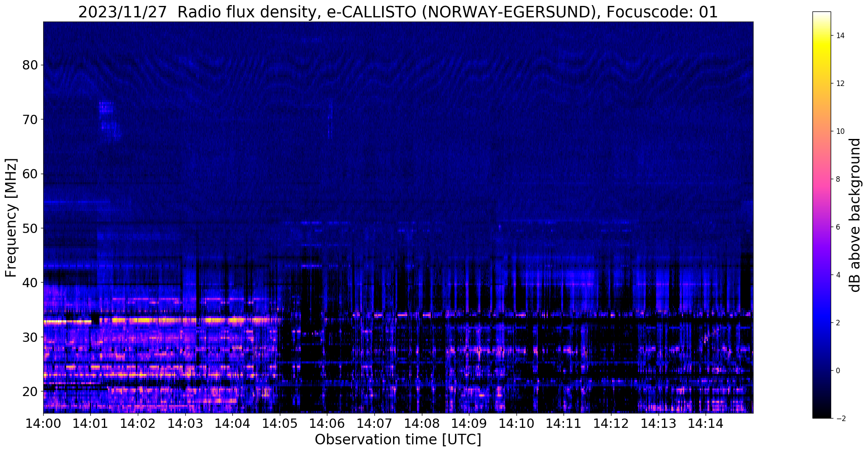868x452 pixels.
Task: Click the 'Frequency [MHz]' axis label
Action: (11, 218)
